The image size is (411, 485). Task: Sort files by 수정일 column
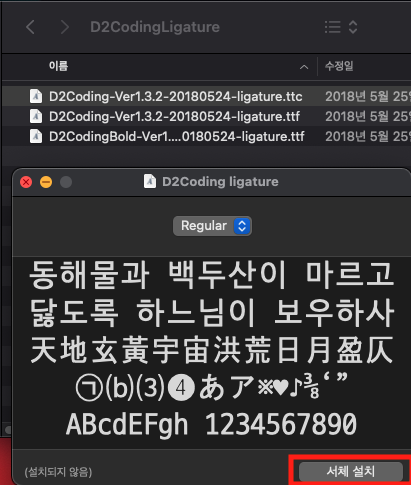click(339, 66)
